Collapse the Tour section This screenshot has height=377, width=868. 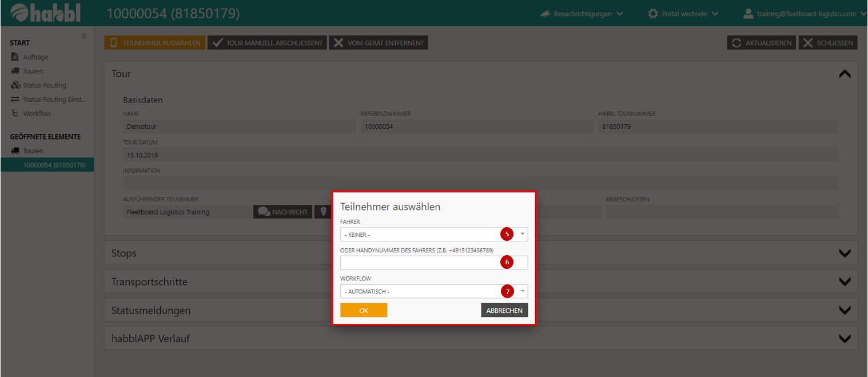click(844, 74)
